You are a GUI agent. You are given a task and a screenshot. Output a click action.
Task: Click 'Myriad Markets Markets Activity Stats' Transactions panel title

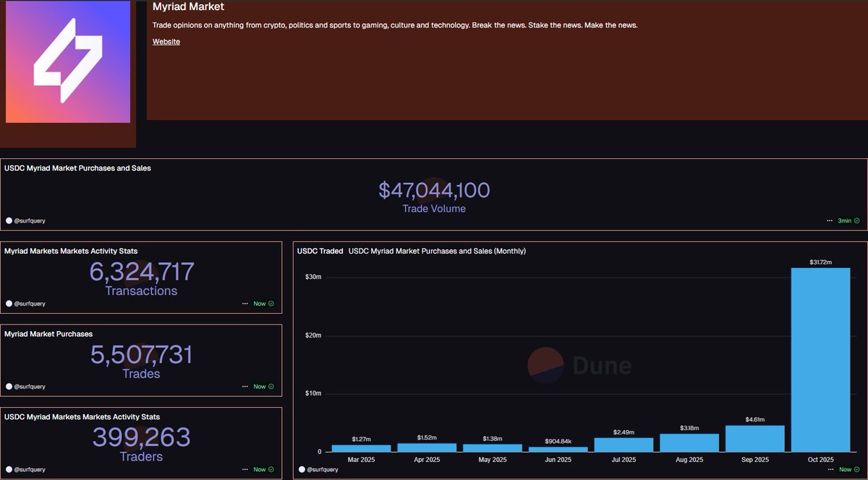coord(71,251)
